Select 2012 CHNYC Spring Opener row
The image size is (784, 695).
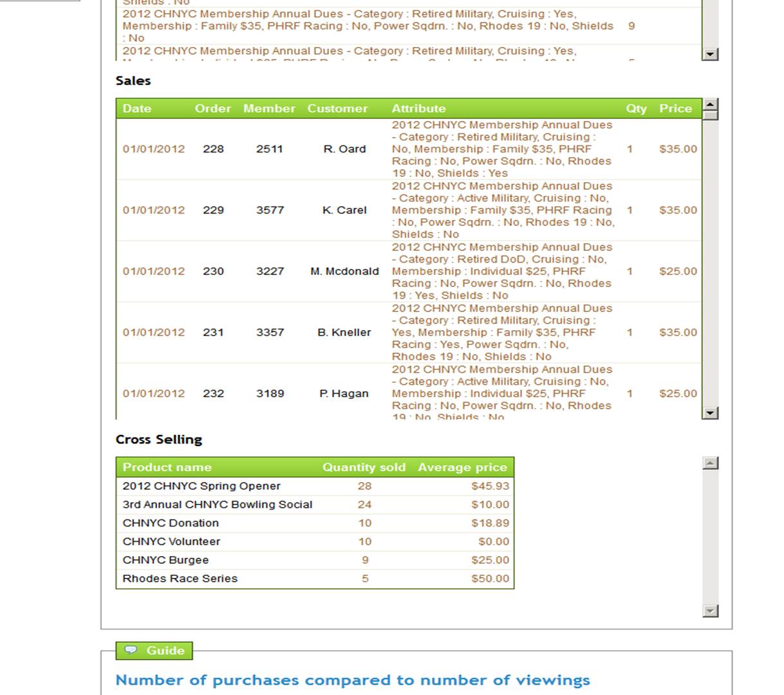click(315, 486)
